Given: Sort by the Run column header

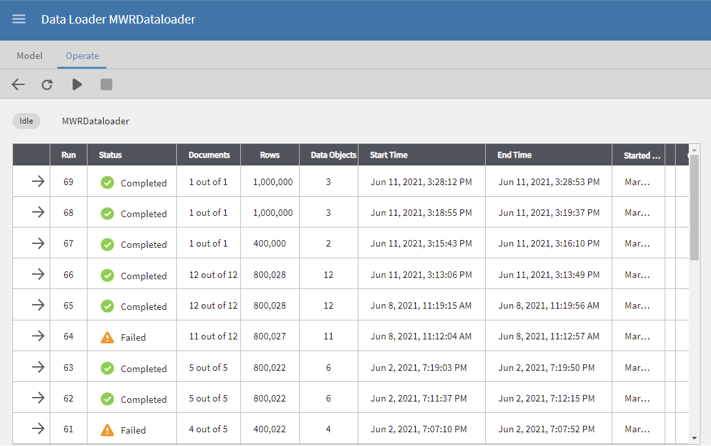Looking at the screenshot, I should click(68, 155).
